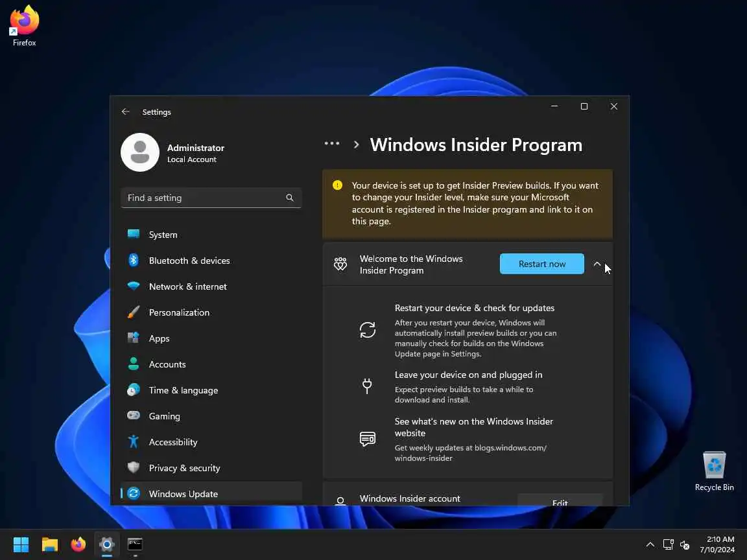747x560 pixels.
Task: Open Gaming settings page
Action: click(211, 416)
